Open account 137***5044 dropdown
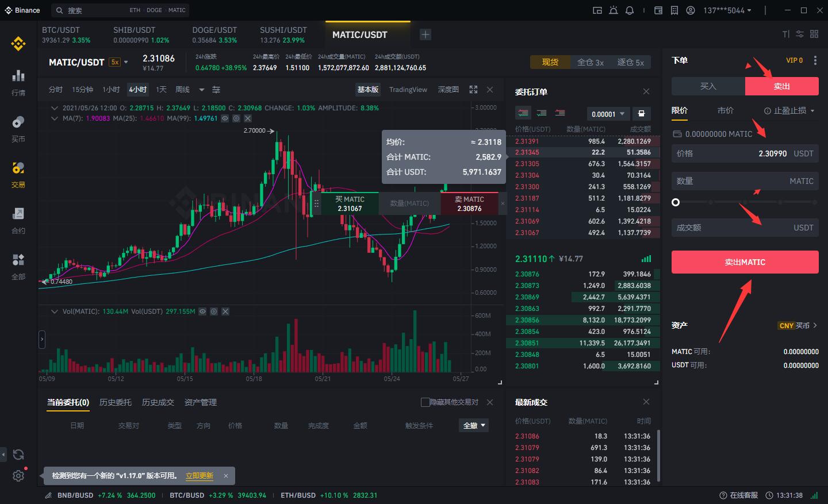Image resolution: width=828 pixels, height=504 pixels. point(727,10)
